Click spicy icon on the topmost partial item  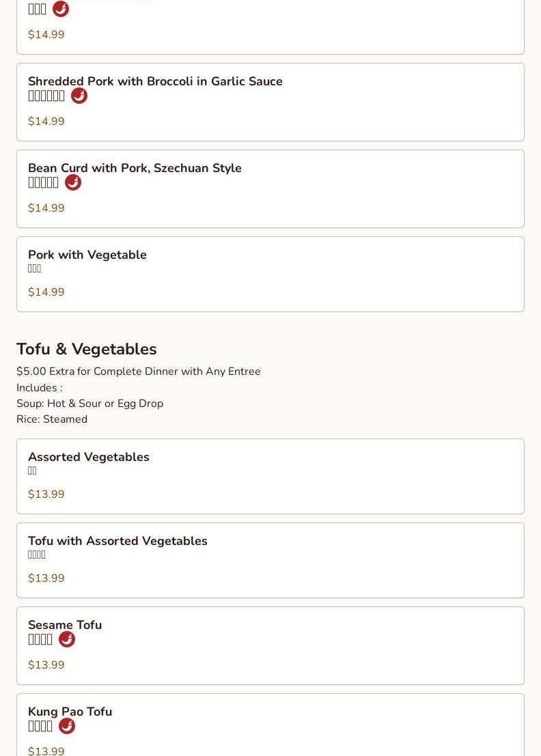[x=61, y=9]
